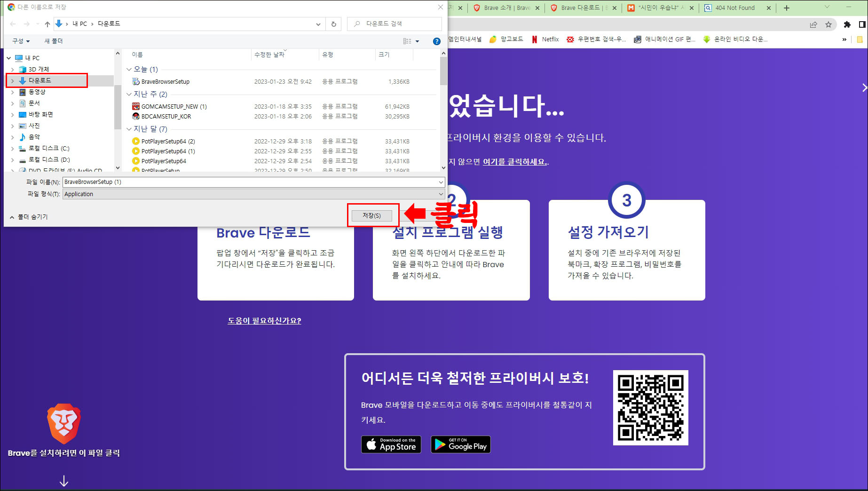This screenshot has width=868, height=491.
Task: Select 로컬 디스크 (D:) in the tree
Action: tap(49, 159)
